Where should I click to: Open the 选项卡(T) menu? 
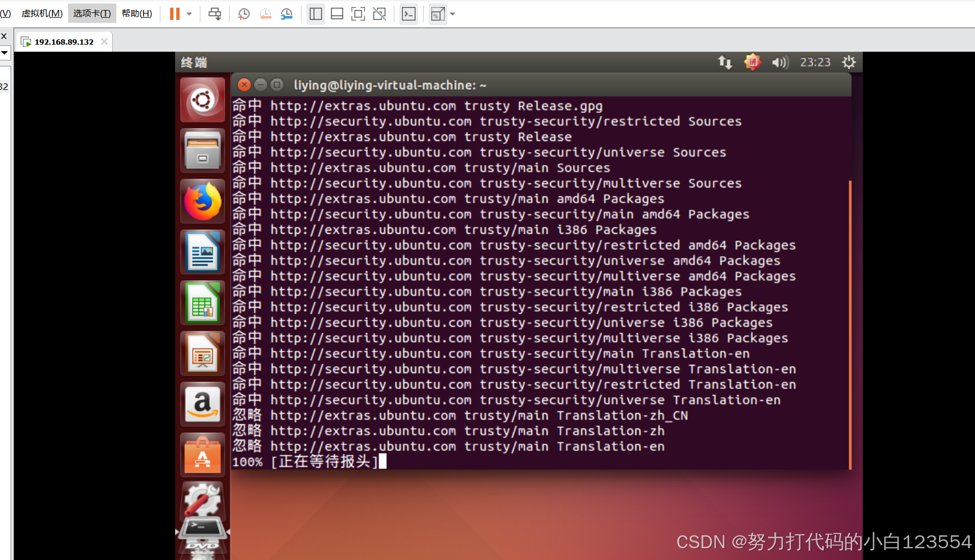tap(92, 13)
